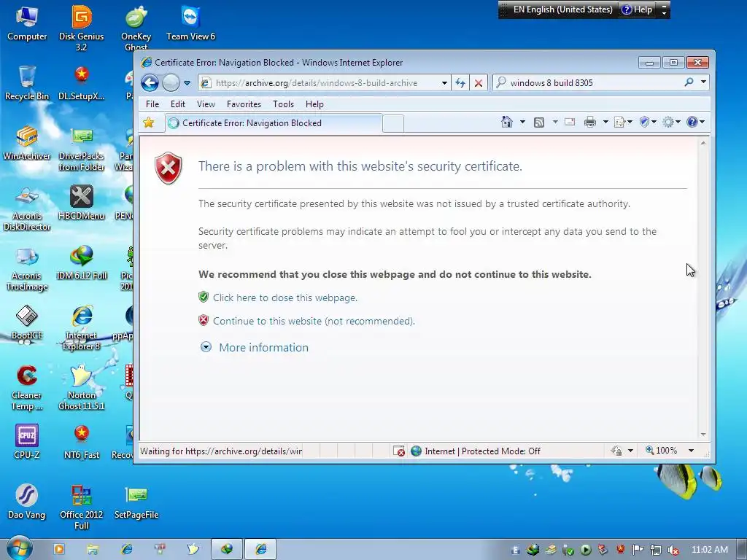Click the magnifier search button
Viewport: 747px width, 560px height.
point(689,82)
